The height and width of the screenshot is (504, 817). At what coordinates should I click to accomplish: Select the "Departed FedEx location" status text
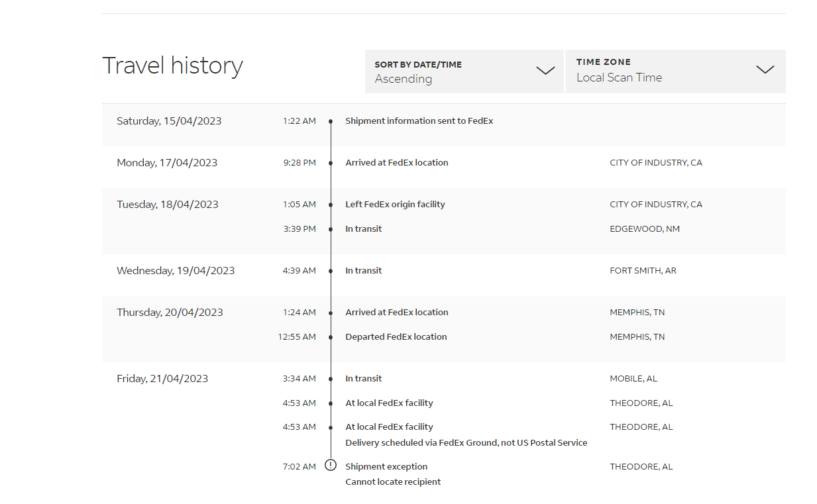[396, 337]
